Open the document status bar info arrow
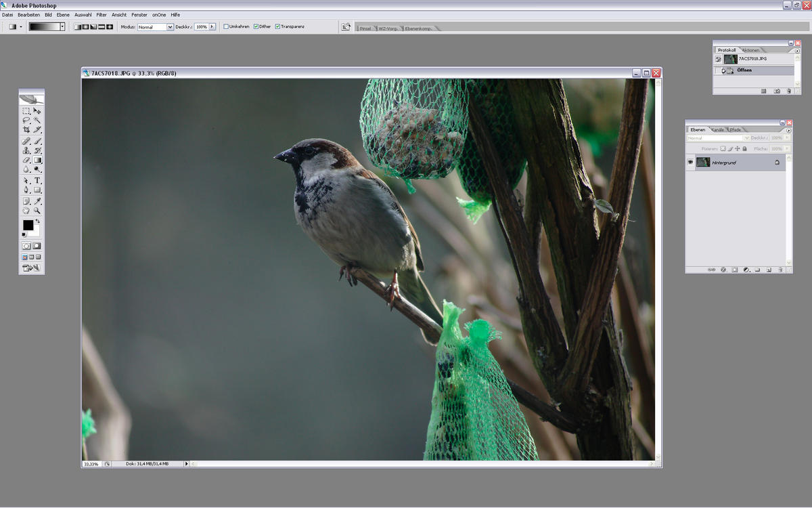The height and width of the screenshot is (508, 812). pos(187,464)
